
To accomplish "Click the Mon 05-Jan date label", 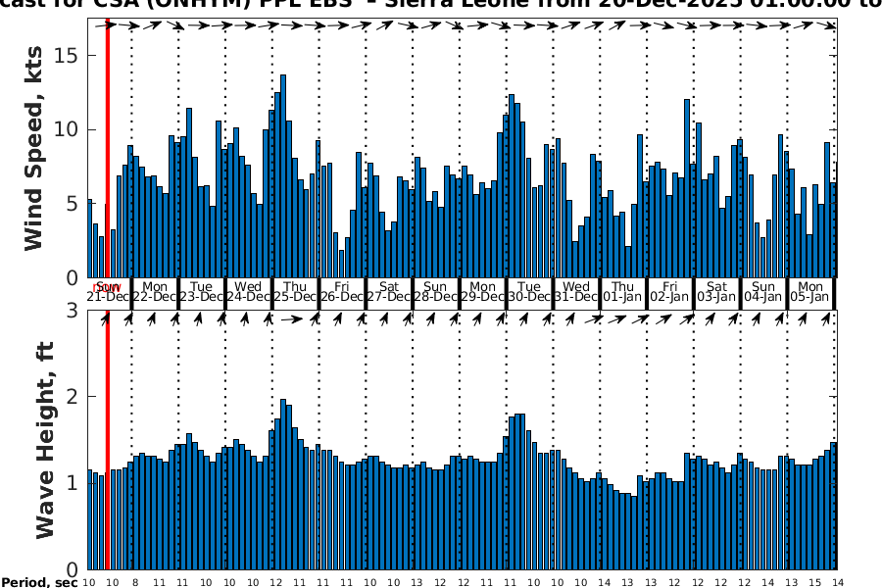I will coord(809,291).
